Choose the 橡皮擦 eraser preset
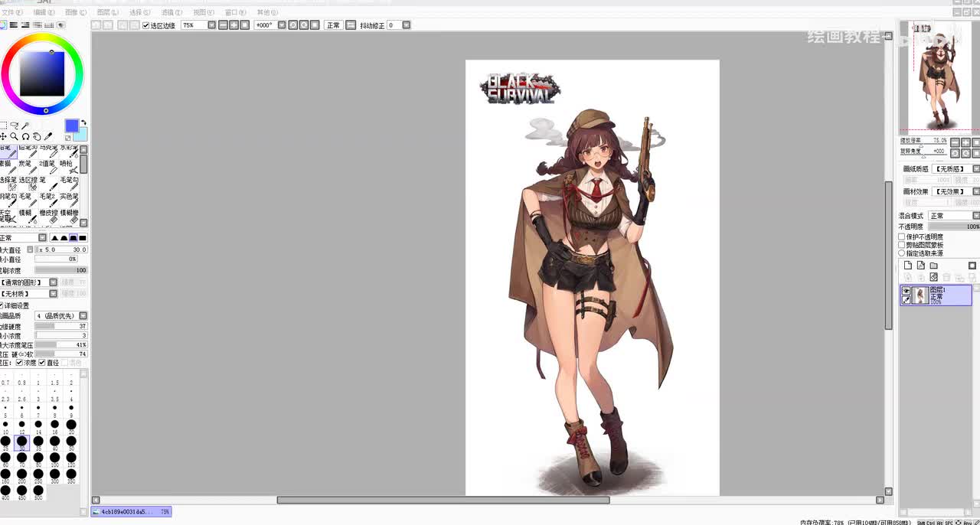This screenshot has height=525, width=980. tap(49, 217)
